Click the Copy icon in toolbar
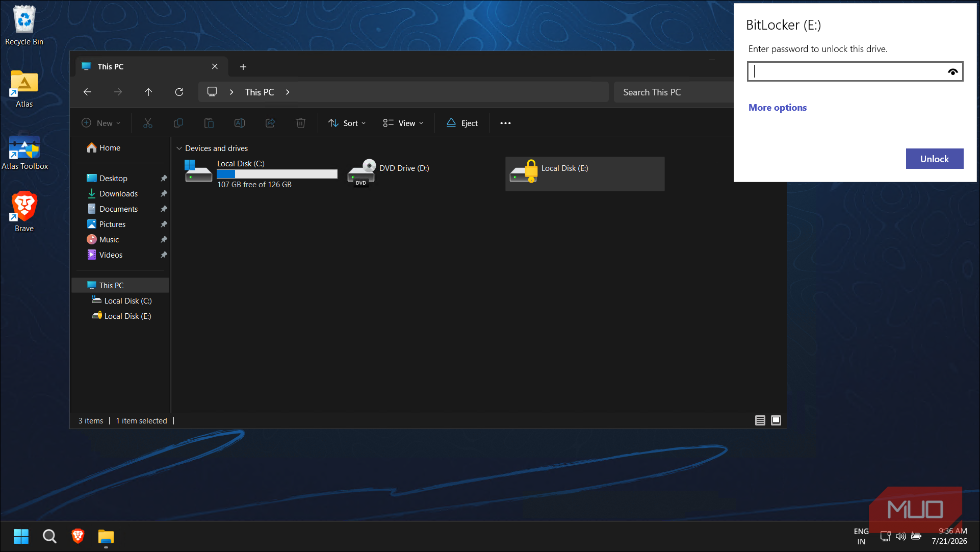Viewport: 980px width, 552px height. (x=178, y=123)
